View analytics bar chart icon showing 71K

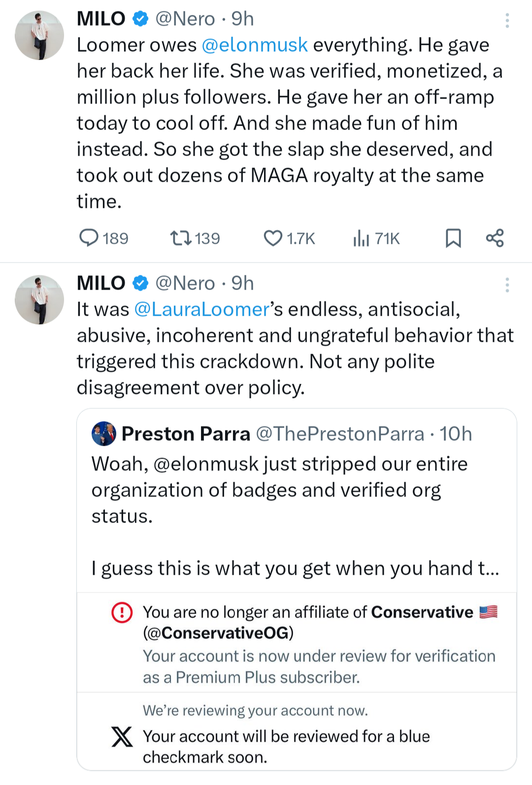(x=361, y=238)
